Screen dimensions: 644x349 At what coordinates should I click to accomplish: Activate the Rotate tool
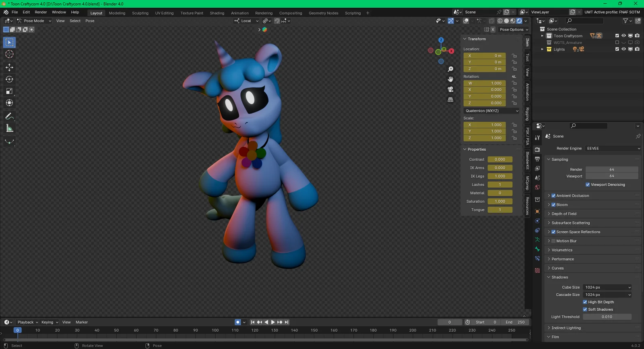click(9, 79)
